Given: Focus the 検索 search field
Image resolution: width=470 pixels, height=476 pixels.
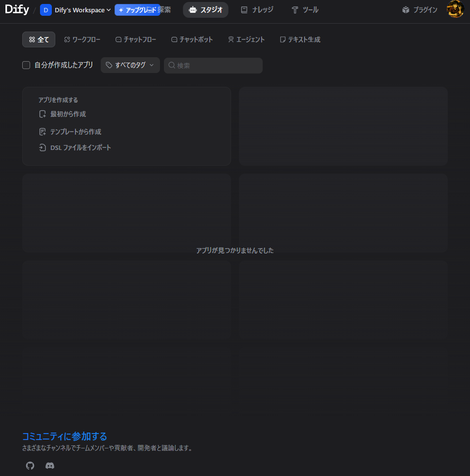Looking at the screenshot, I should point(213,66).
